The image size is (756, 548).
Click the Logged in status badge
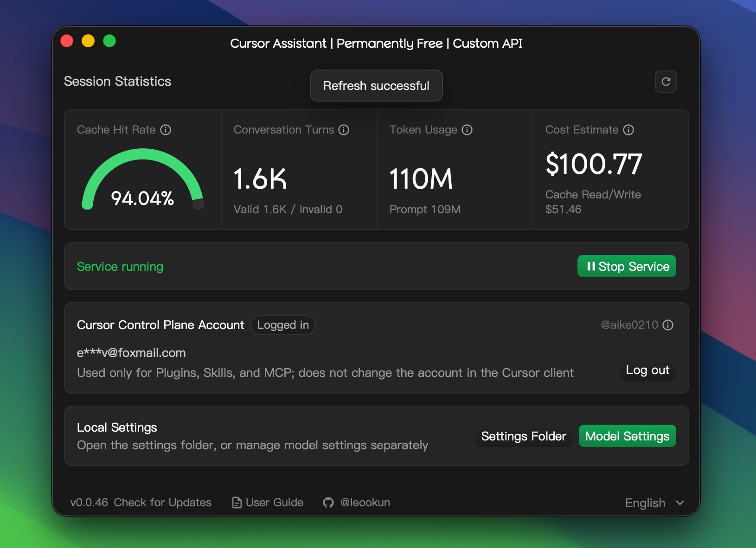pyautogui.click(x=283, y=325)
